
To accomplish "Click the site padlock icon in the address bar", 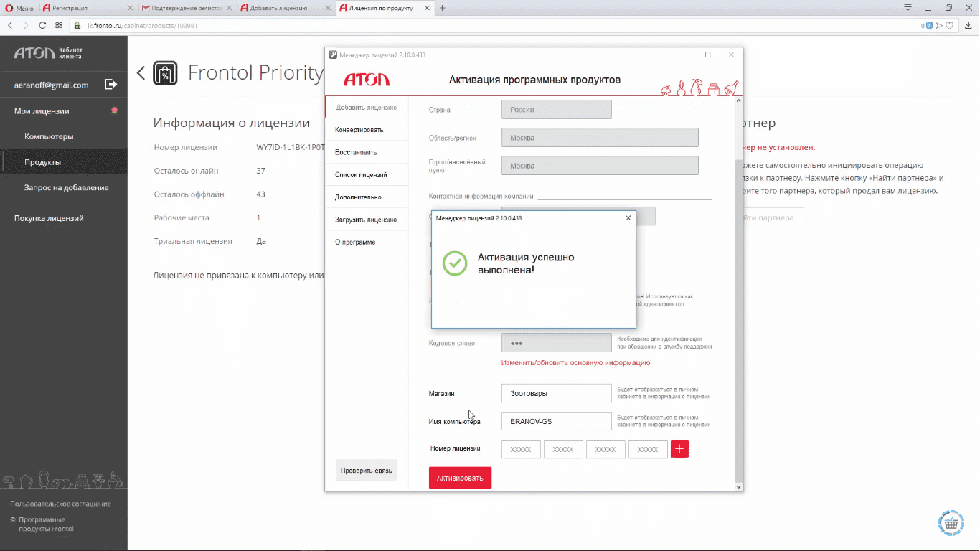I will (77, 25).
